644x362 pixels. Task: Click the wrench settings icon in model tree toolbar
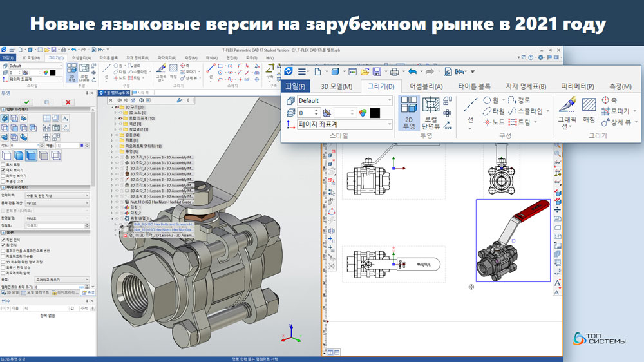point(180,100)
